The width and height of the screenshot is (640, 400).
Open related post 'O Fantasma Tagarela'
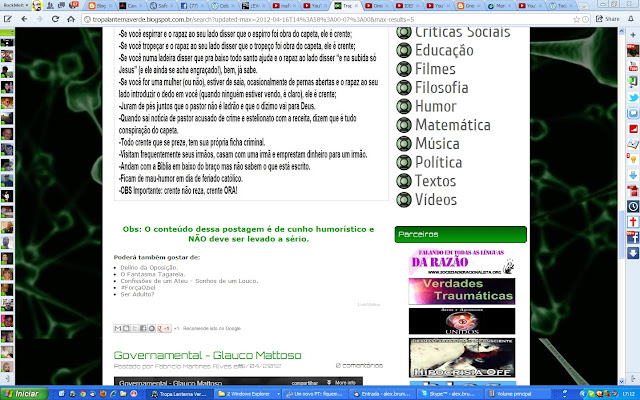click(153, 274)
